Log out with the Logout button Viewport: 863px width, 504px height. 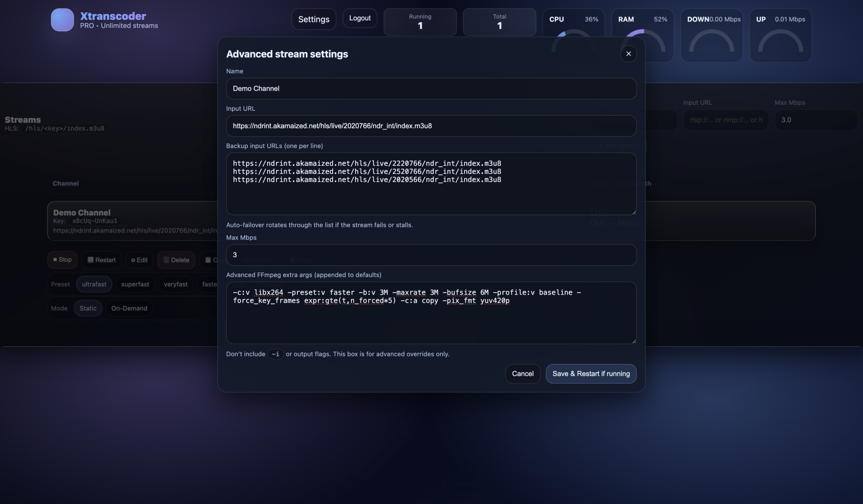pos(360,18)
